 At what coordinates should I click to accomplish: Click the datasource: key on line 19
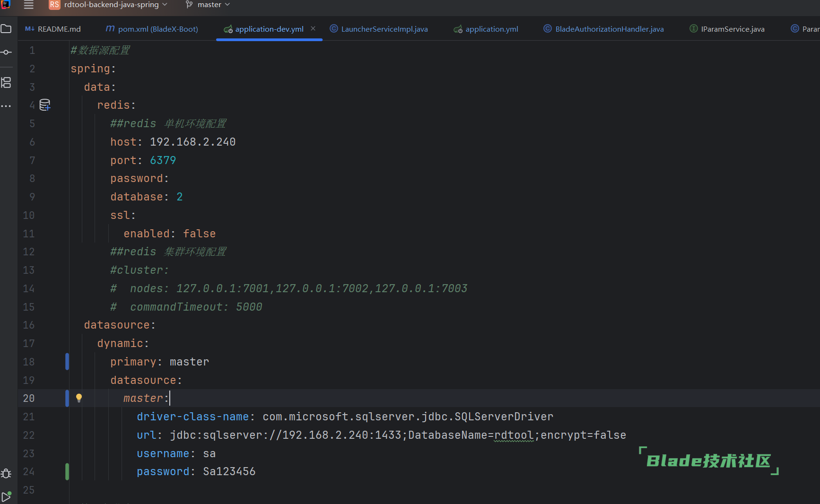tap(146, 380)
